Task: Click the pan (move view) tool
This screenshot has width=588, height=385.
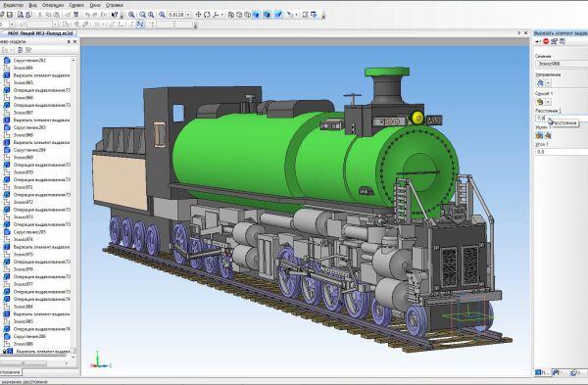Action: coord(198,15)
